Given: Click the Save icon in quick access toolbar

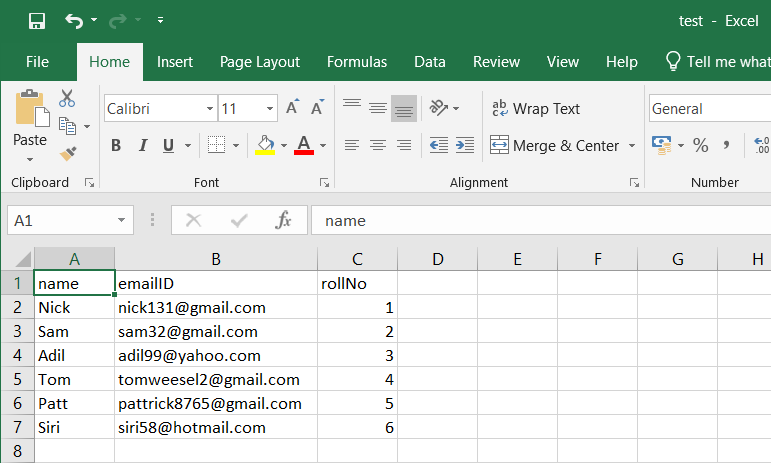Looking at the screenshot, I should [37, 21].
